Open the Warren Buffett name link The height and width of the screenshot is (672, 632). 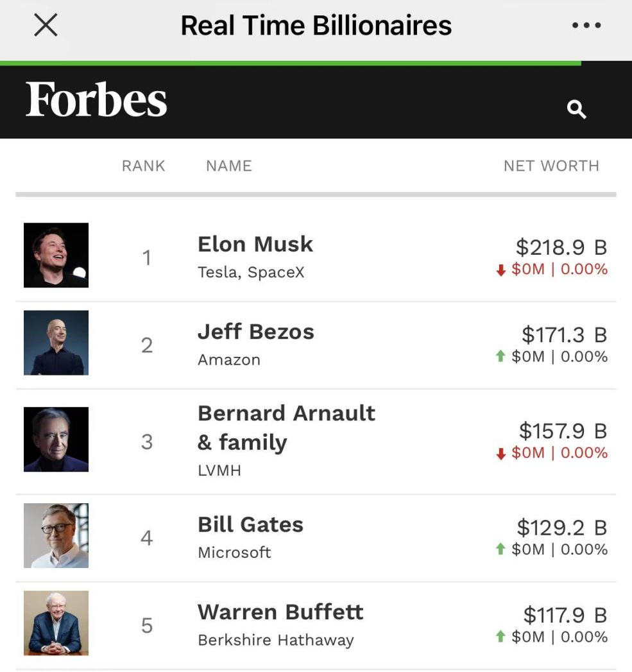click(280, 612)
